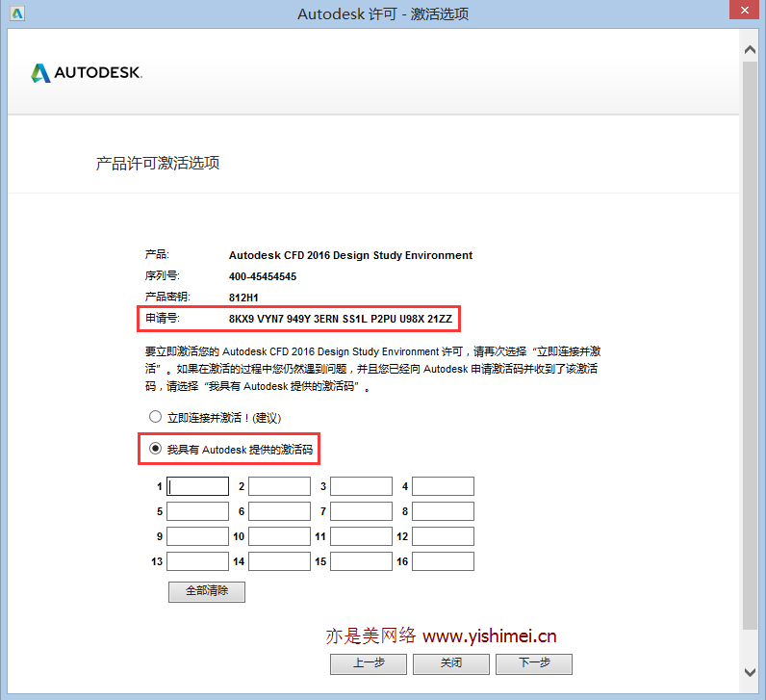Image resolution: width=766 pixels, height=700 pixels.
Task: Click the 关闭 close button
Action: click(x=451, y=663)
